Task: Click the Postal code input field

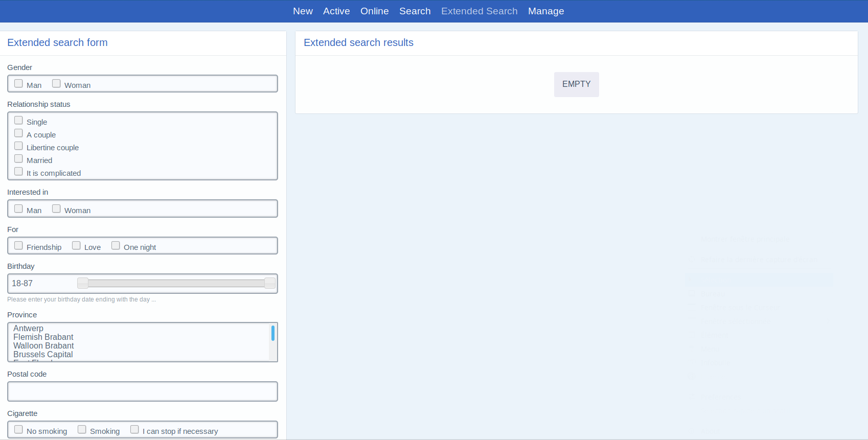Action: pos(143,391)
